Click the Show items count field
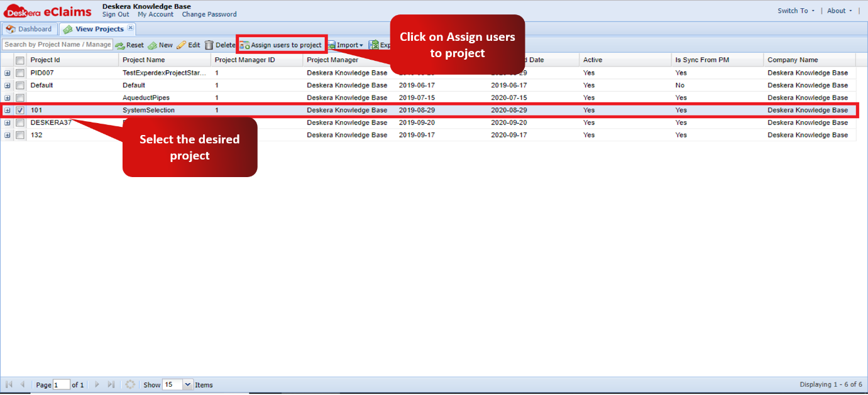The height and width of the screenshot is (395, 868). point(172,385)
